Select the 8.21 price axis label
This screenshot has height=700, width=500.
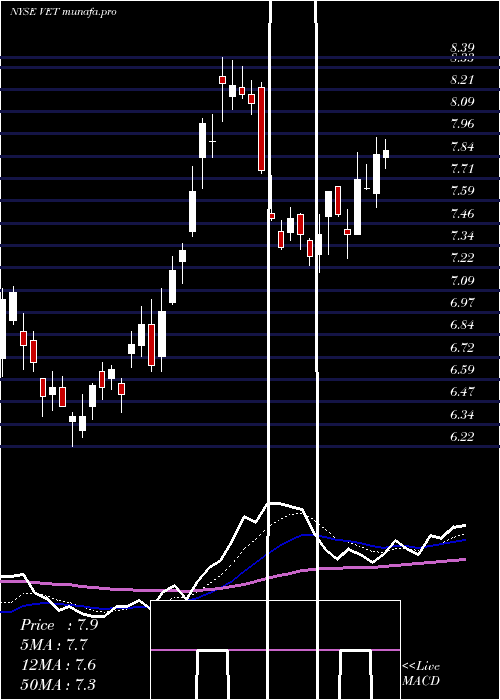pyautogui.click(x=462, y=80)
